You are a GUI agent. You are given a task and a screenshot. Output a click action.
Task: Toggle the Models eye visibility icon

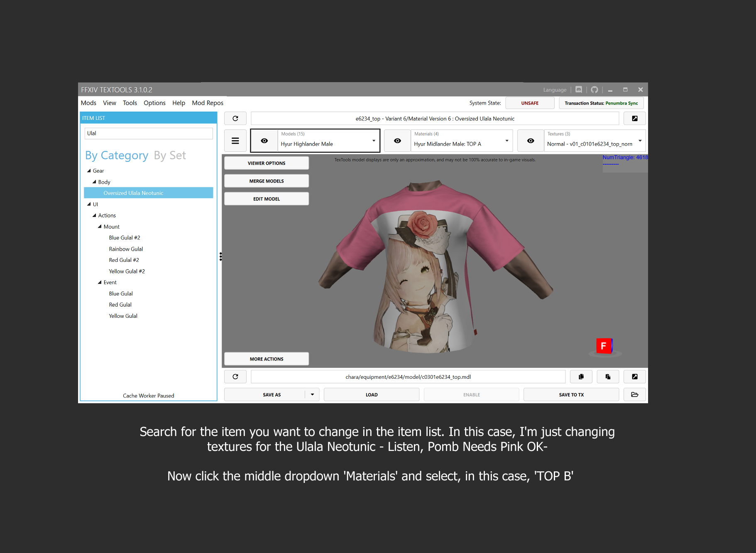pos(264,141)
